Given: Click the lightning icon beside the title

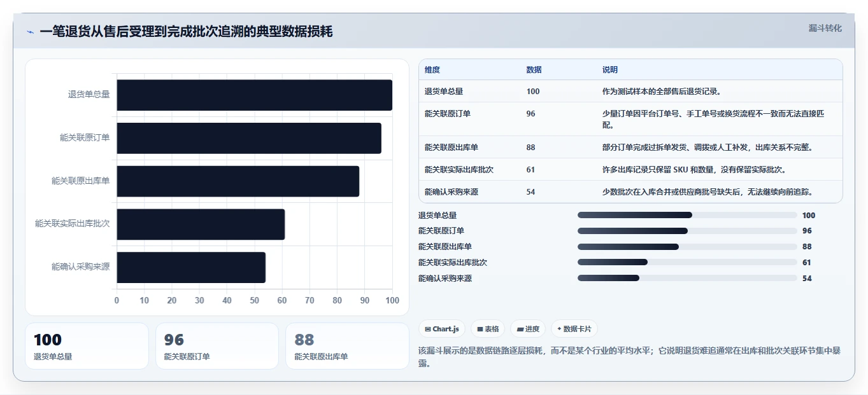Looking at the screenshot, I should 30,32.
